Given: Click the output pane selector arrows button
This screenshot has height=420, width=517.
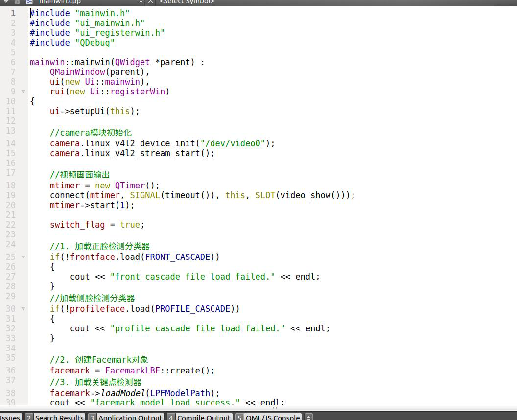Looking at the screenshot, I should pos(308,417).
